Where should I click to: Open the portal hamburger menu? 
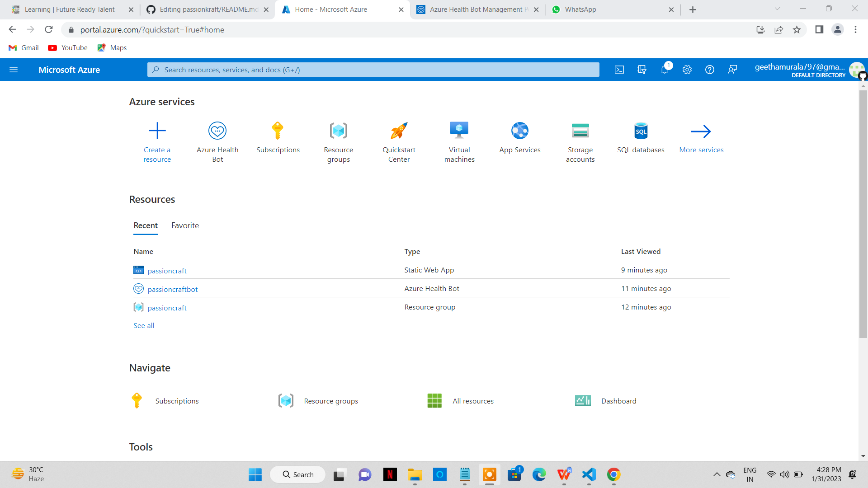14,70
